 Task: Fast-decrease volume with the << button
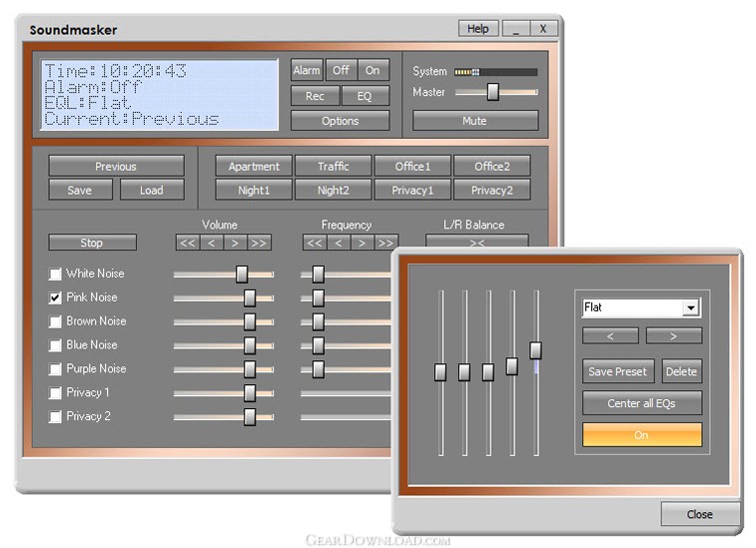point(188,243)
